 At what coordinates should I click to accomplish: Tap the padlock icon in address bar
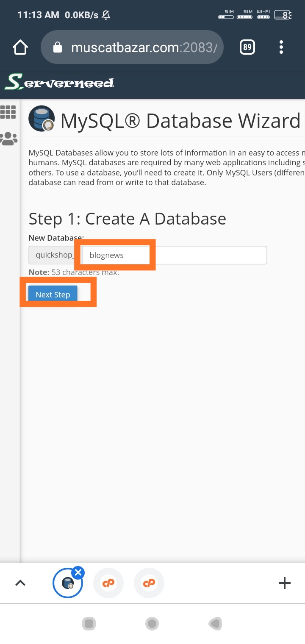point(58,47)
